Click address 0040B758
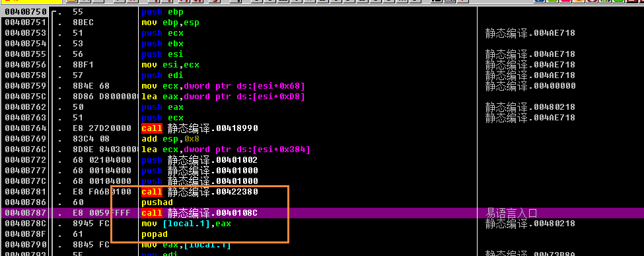This screenshot has height=256, width=644. click(26, 75)
